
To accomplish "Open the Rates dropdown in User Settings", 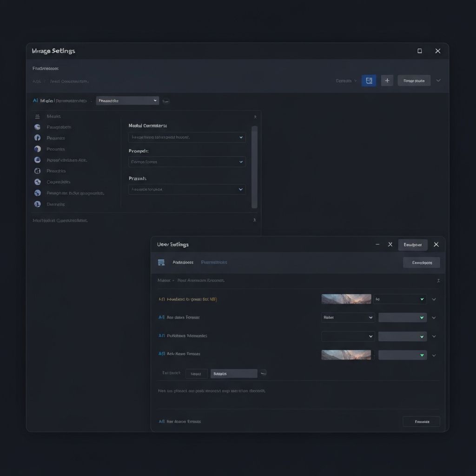I will pyautogui.click(x=347, y=317).
